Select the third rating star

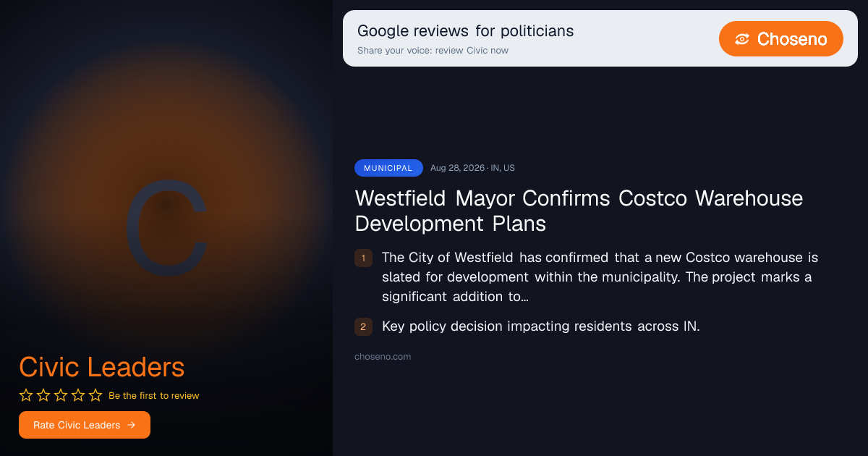pos(61,395)
